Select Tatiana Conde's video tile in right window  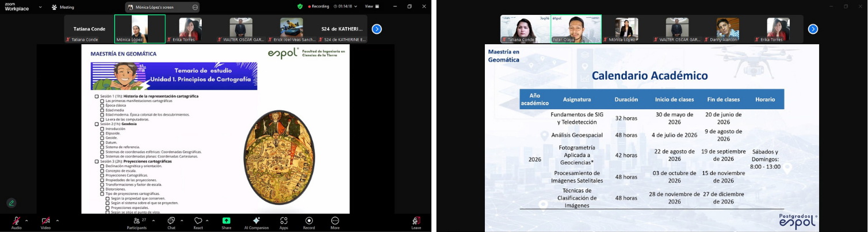pyautogui.click(x=525, y=29)
